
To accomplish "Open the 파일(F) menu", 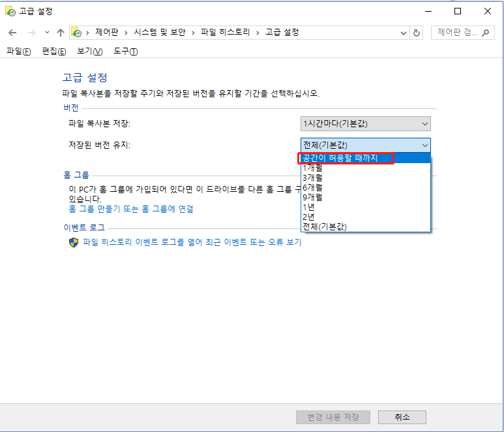I will (19, 51).
